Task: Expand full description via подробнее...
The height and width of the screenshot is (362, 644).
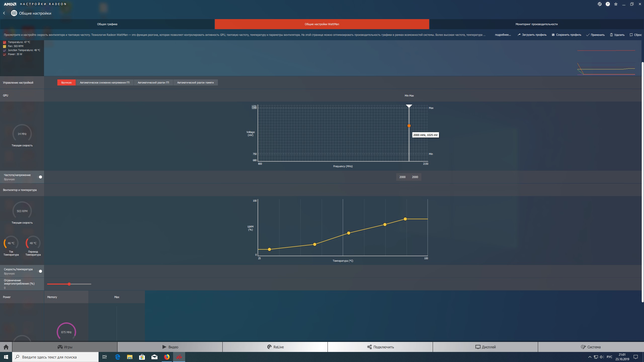Action: pos(503,35)
